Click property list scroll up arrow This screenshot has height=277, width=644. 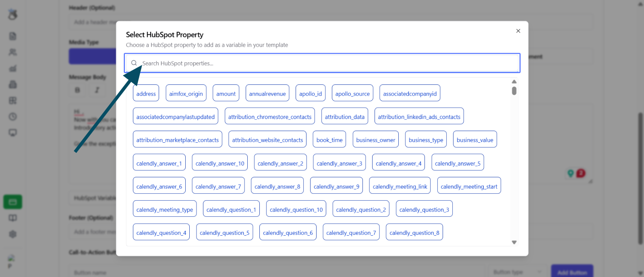coord(514,82)
